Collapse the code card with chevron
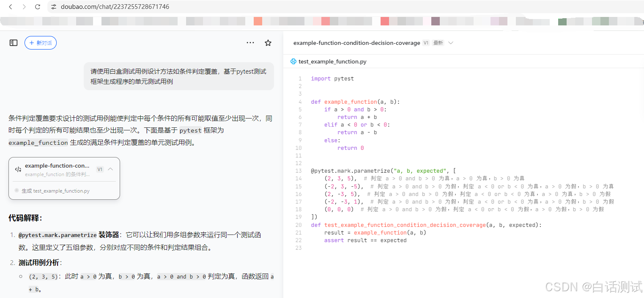The width and height of the screenshot is (644, 298). point(110,169)
